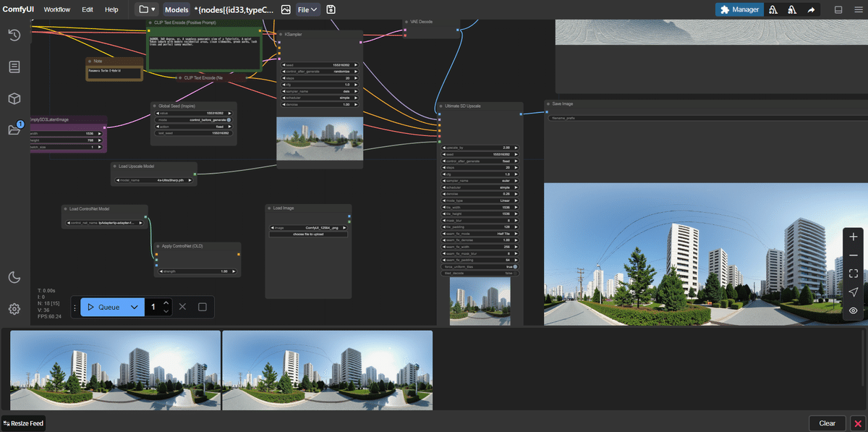Open the workflows folder with badge
The image size is (868, 432).
15,129
